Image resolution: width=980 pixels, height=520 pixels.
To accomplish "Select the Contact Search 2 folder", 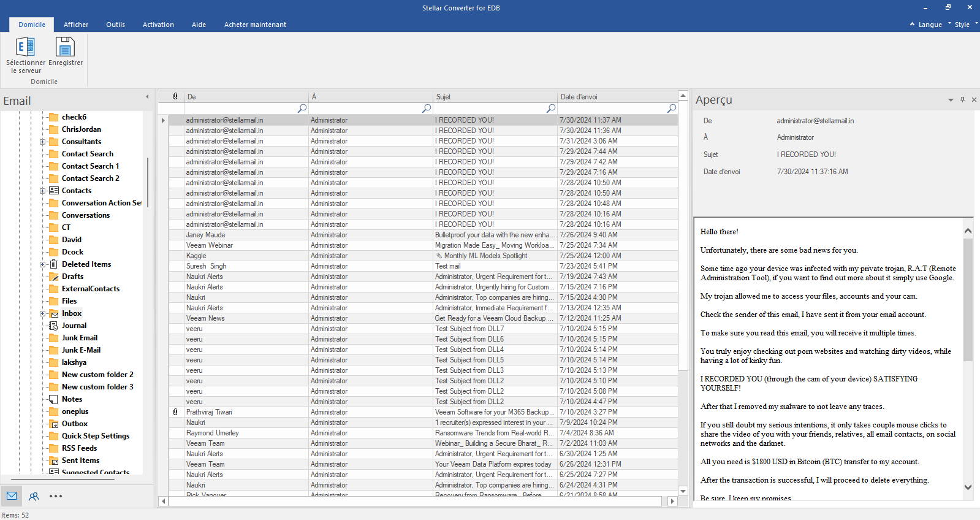I will click(91, 178).
